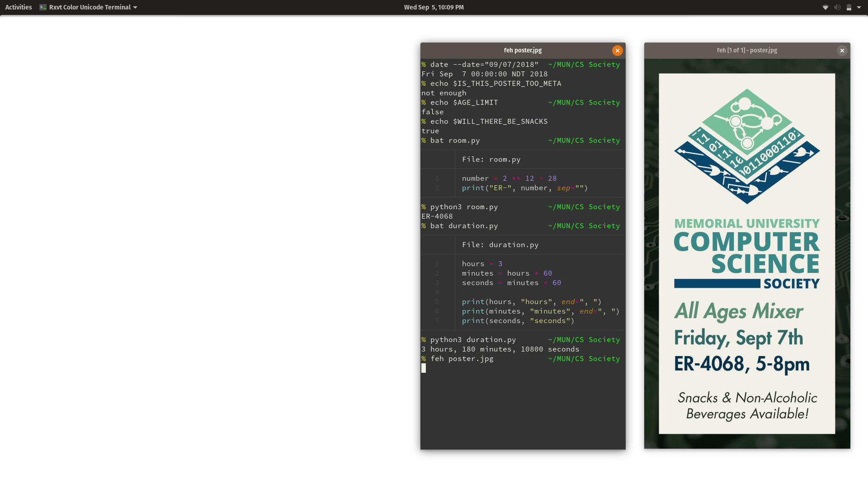This screenshot has height=488, width=868.
Task: Click the 'echo $IS_THIS_POSTER_TOO_META' command
Action: tap(495, 84)
